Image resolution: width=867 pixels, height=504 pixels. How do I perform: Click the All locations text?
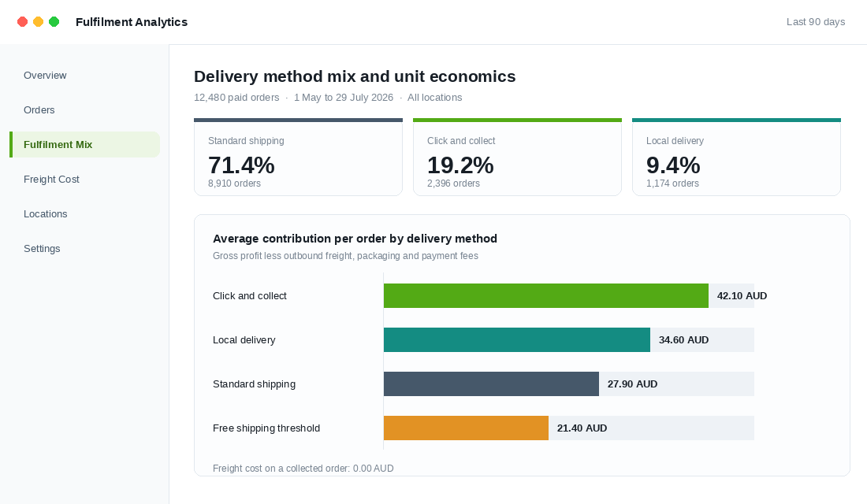(434, 98)
